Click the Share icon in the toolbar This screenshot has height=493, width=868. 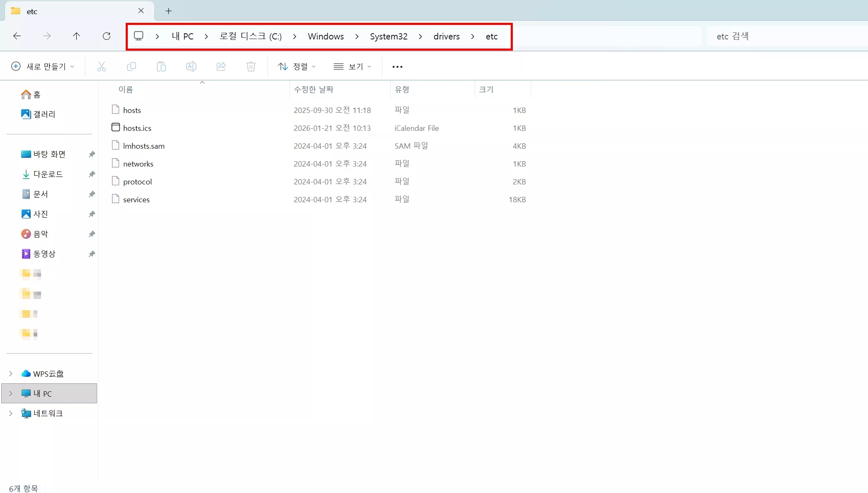coord(221,66)
